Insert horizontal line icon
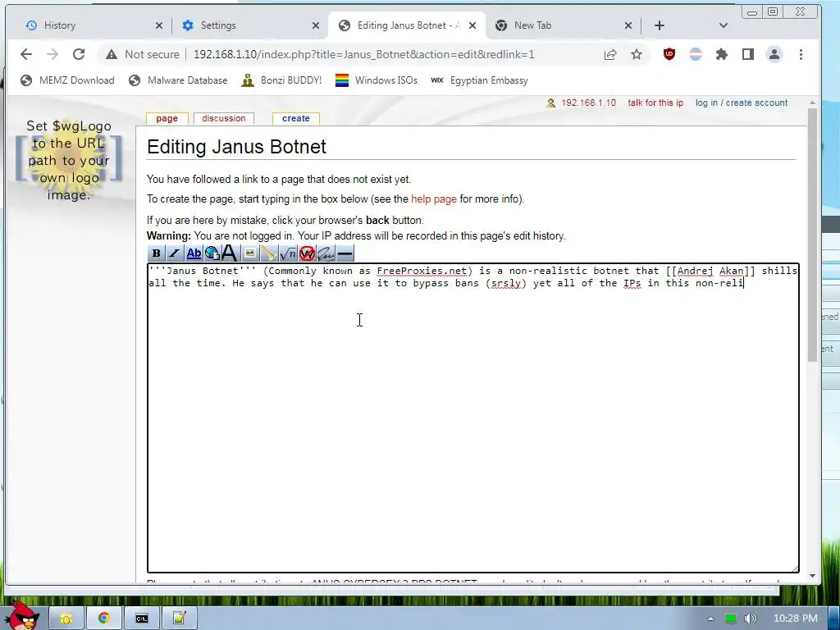This screenshot has height=630, width=840. [345, 253]
